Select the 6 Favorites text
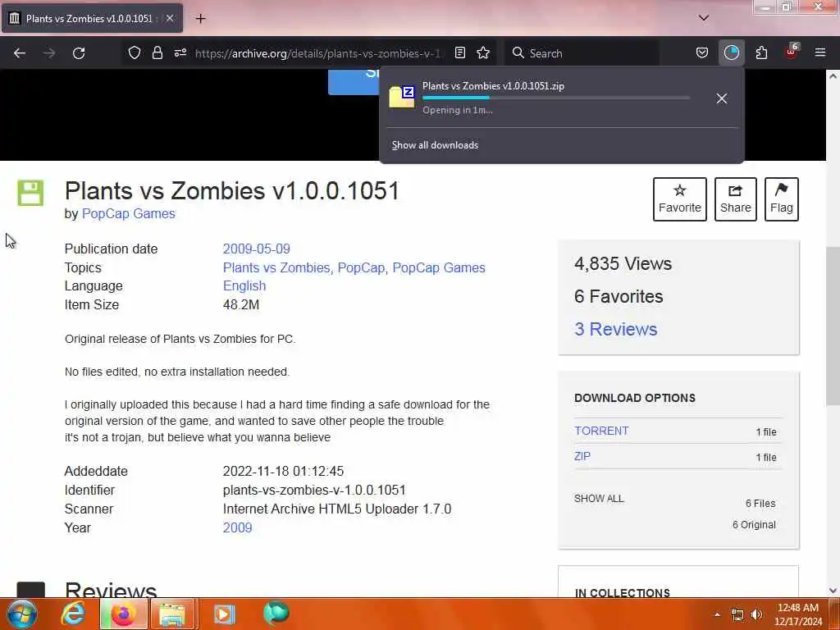Screen dimensions: 840x630 coord(619,296)
